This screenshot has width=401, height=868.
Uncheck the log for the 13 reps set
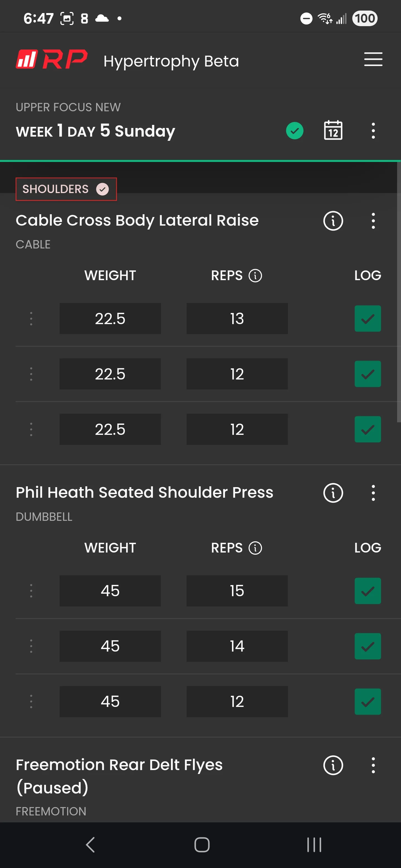(x=367, y=319)
